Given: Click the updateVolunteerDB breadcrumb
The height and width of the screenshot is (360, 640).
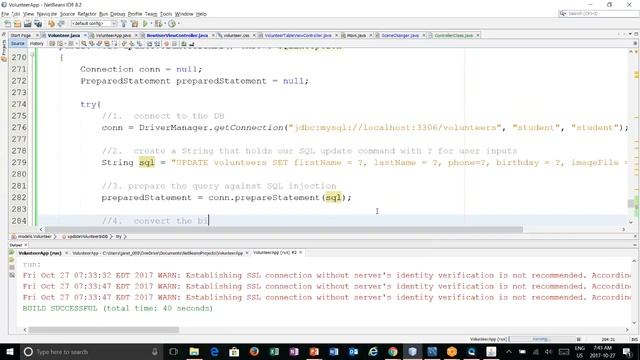Looking at the screenshot, I should point(85,237).
